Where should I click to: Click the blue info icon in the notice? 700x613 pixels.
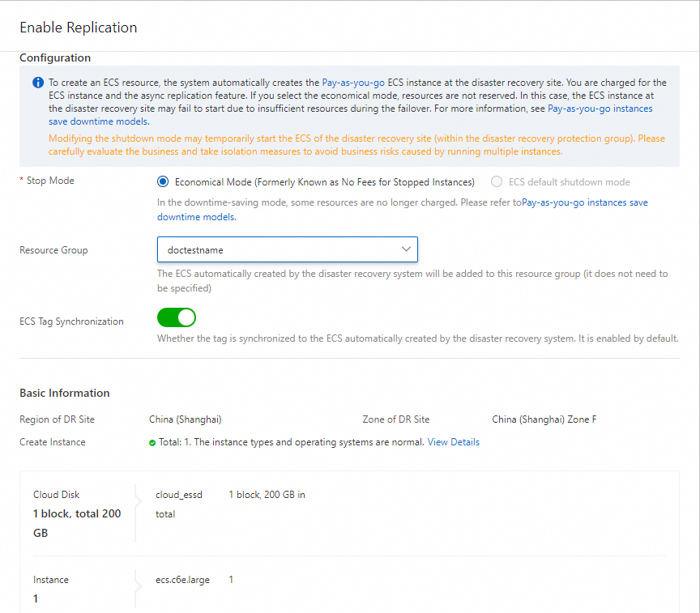[x=38, y=83]
